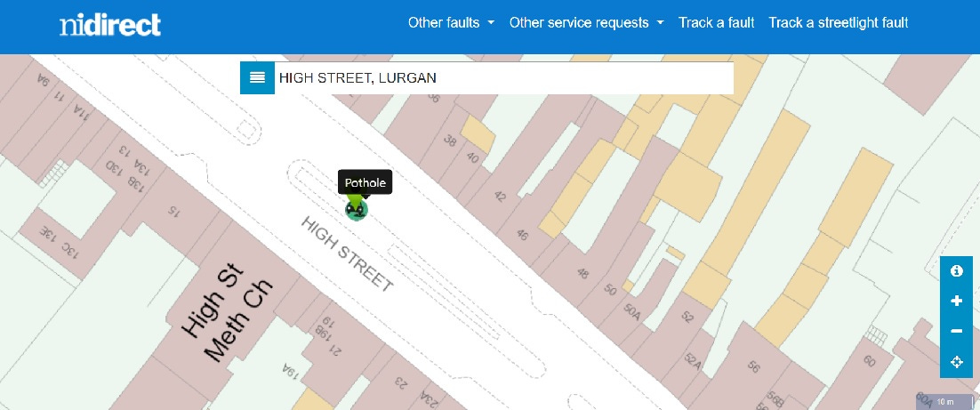
Task: Select building 13E on the map
Action: pyautogui.click(x=48, y=233)
